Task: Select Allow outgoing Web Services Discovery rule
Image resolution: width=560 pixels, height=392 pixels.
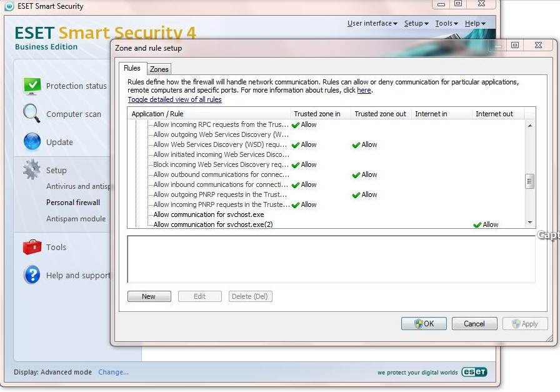Action: click(x=221, y=134)
